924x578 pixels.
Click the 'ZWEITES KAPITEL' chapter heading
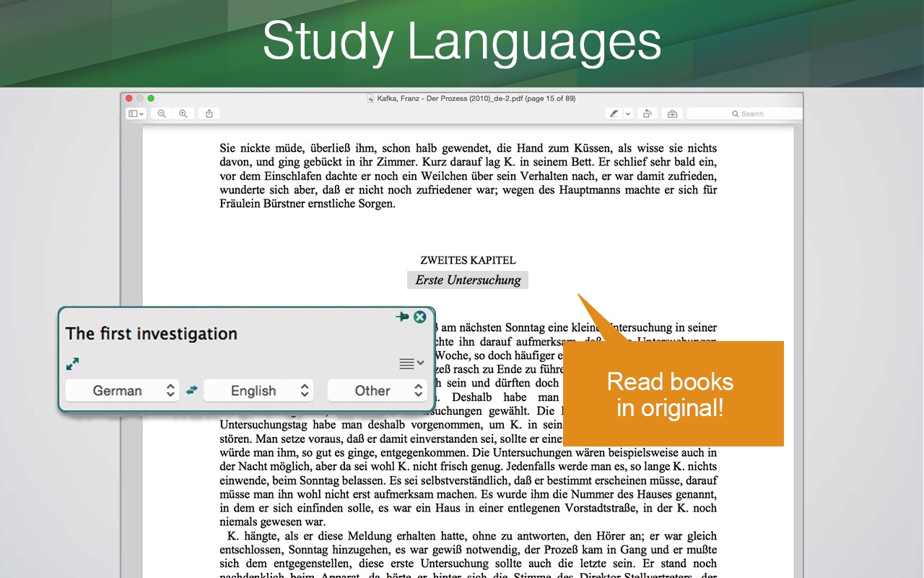(468, 260)
